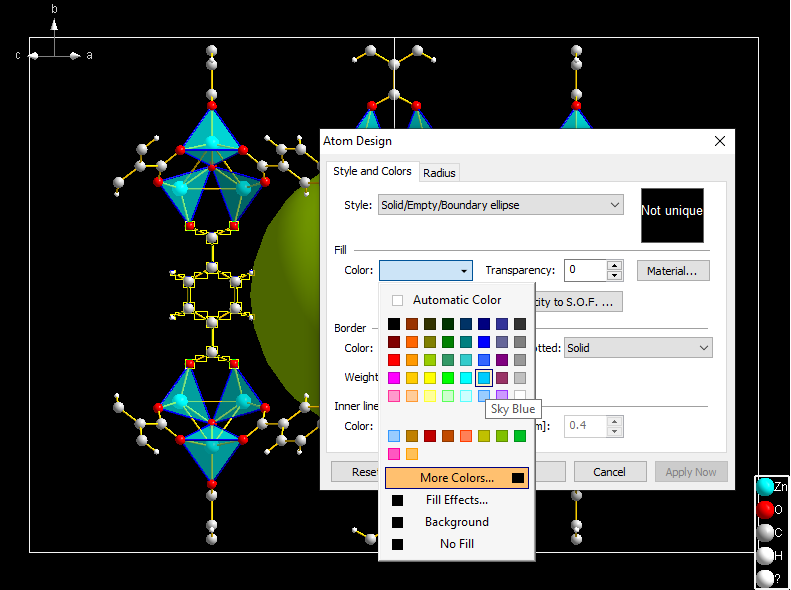Select the C atom legend entry
This screenshot has height=590, width=791.
coord(765,533)
